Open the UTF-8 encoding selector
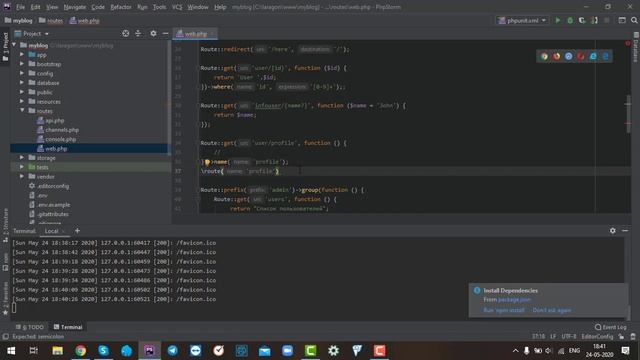 (569, 336)
